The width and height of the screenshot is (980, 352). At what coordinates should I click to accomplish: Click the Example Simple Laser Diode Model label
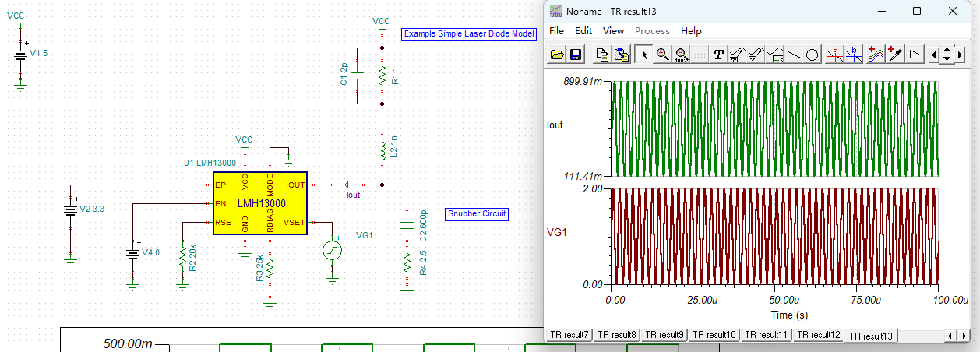point(469,34)
